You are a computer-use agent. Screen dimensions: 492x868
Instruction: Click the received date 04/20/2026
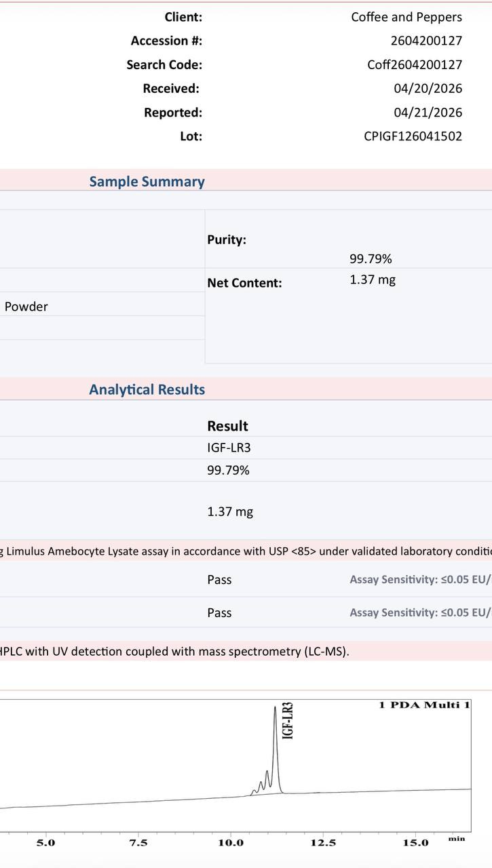click(428, 88)
